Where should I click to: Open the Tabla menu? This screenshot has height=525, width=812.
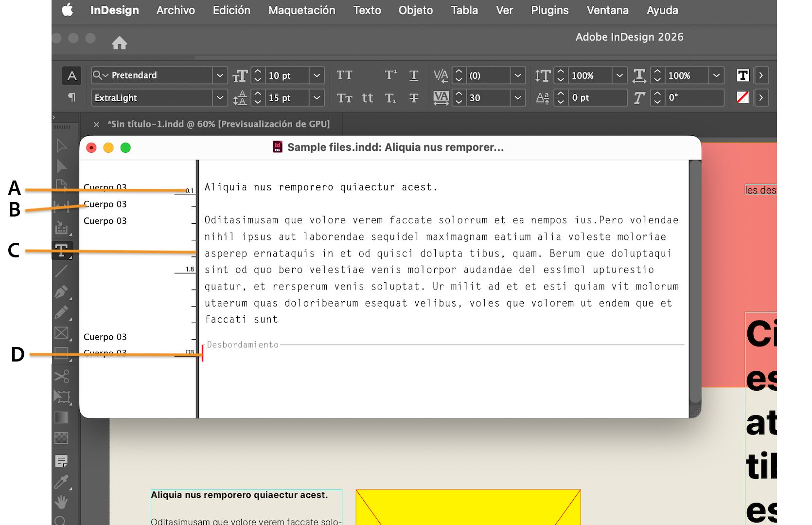(x=464, y=10)
